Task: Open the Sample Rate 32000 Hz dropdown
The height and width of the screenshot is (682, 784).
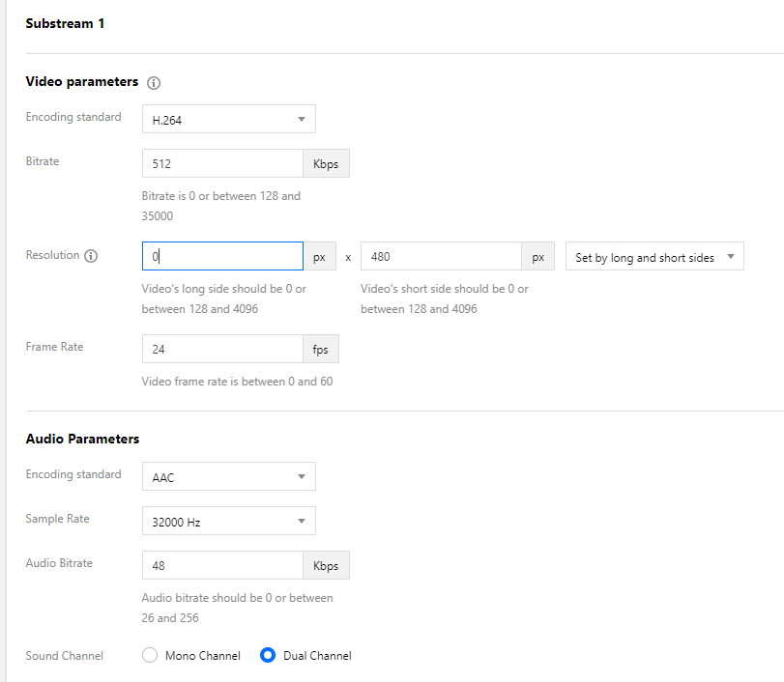Action: [229, 521]
